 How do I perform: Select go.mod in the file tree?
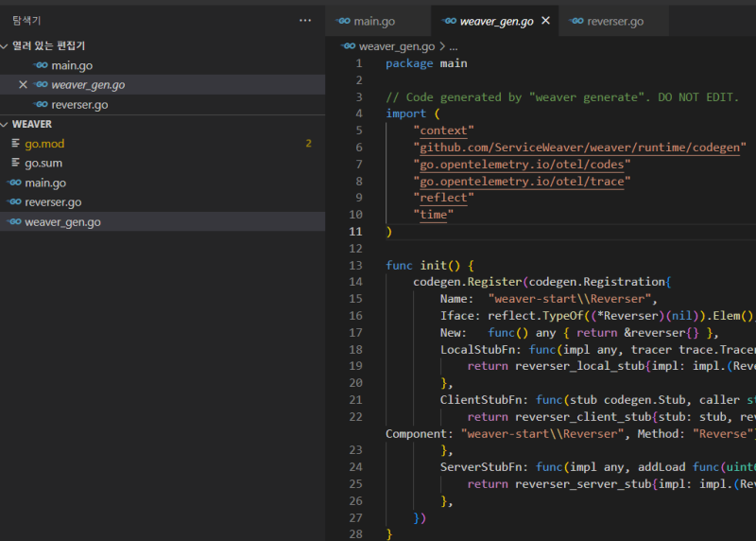coord(44,144)
